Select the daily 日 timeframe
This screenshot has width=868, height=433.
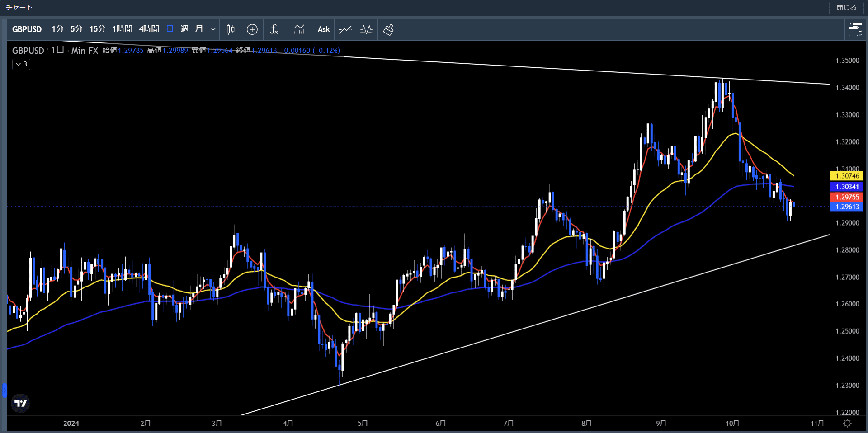[170, 29]
